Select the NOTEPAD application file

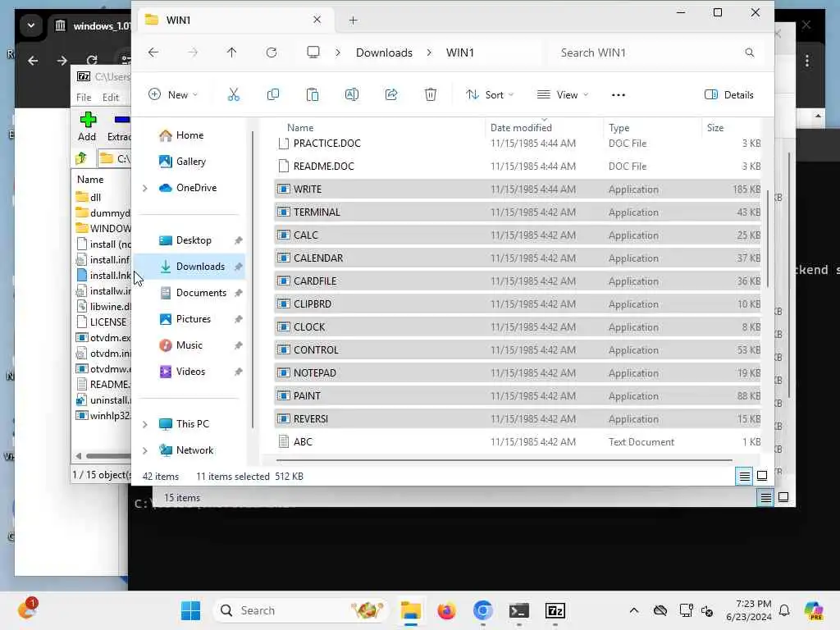(x=518, y=373)
